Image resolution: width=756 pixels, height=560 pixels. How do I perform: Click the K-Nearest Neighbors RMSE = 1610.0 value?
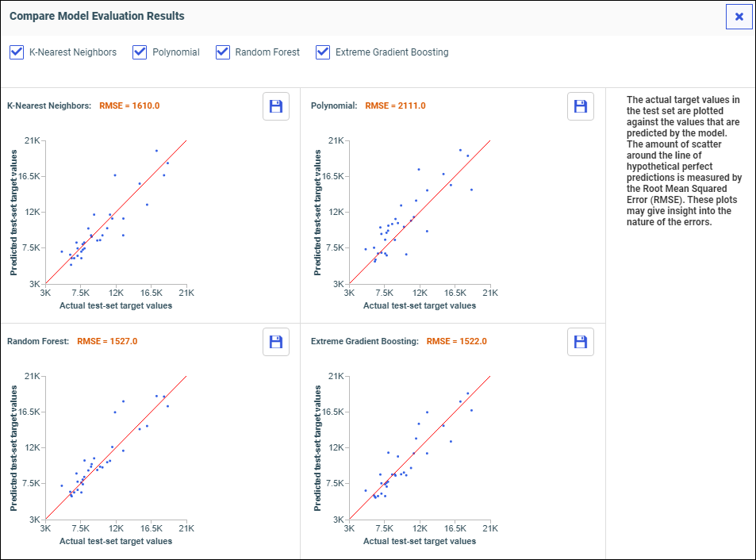click(129, 105)
